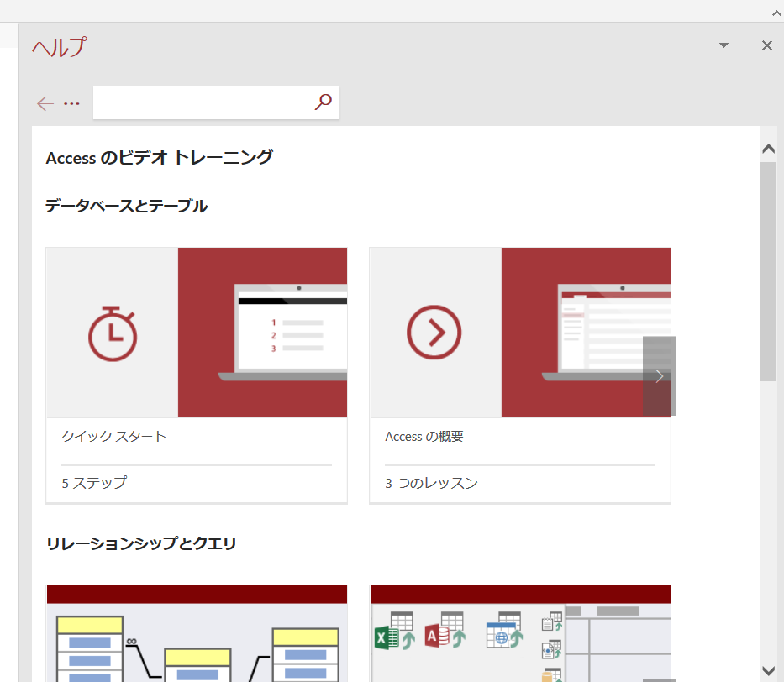Advance the card carousel with the next chevron

click(x=659, y=376)
